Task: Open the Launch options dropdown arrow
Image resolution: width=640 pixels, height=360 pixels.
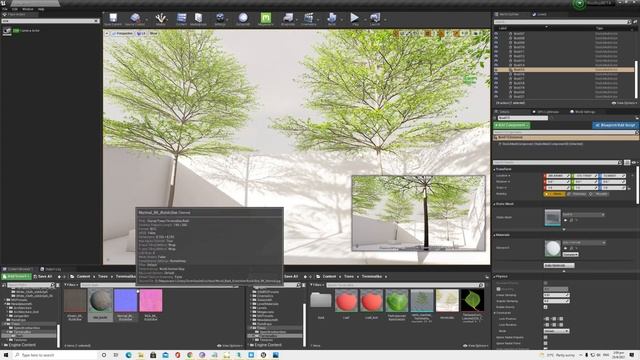Action: [385, 19]
